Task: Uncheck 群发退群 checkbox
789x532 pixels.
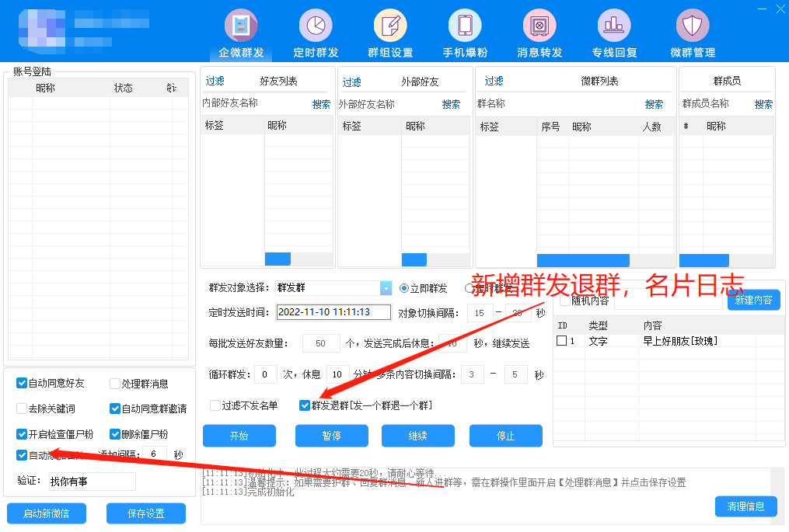Action: [x=305, y=405]
